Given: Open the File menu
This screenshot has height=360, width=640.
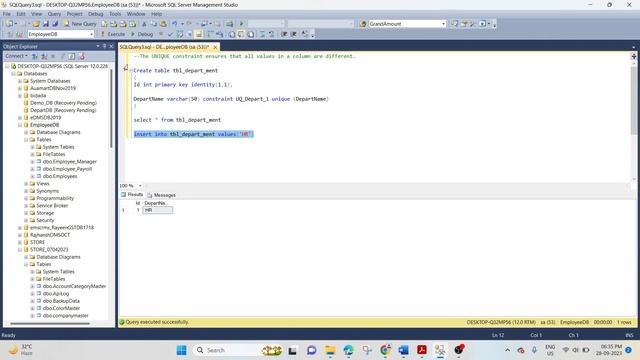Looking at the screenshot, I should (7, 14).
